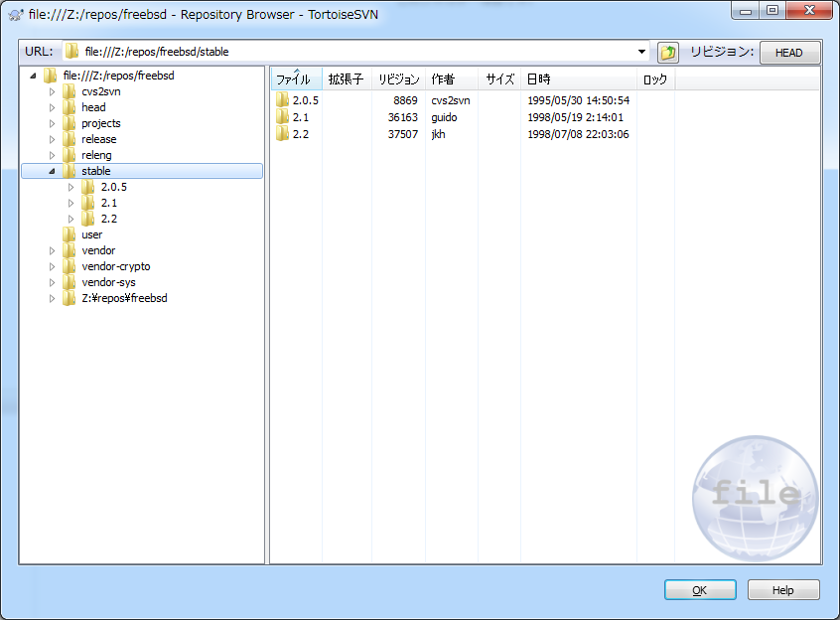Click the vendor-sys folder icon in the tree
This screenshot has width=840, height=620.
(x=70, y=282)
